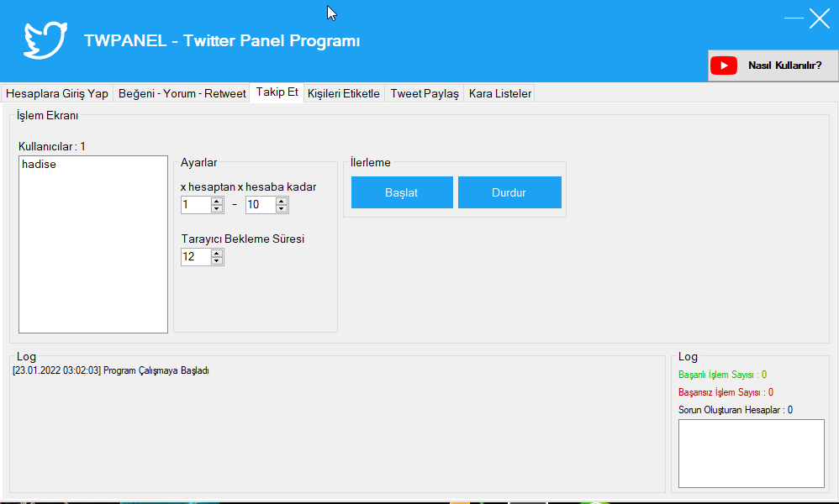Click the YouTube play icon
This screenshot has width=839, height=504.
pyautogui.click(x=724, y=66)
